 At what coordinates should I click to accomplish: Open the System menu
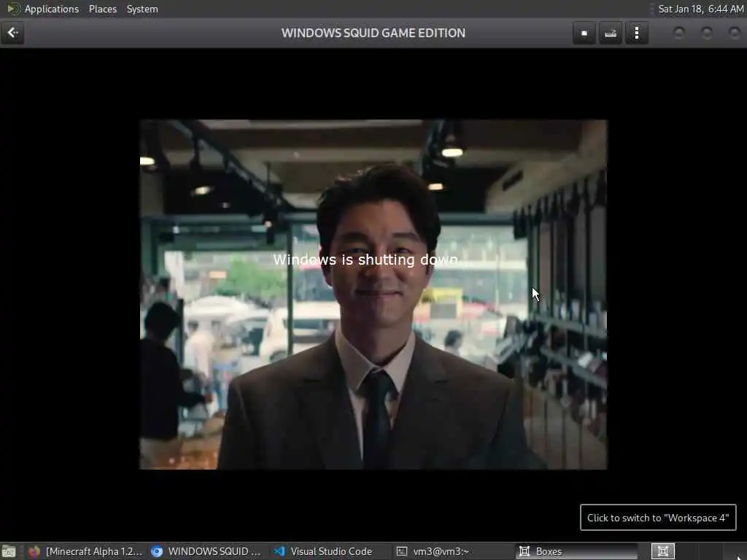(142, 9)
